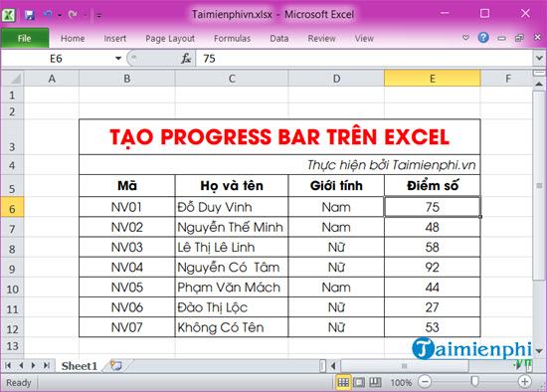Viewport: 547px width, 392px height.
Task: Click the vertical scrollbar thumb
Action: click(539, 185)
